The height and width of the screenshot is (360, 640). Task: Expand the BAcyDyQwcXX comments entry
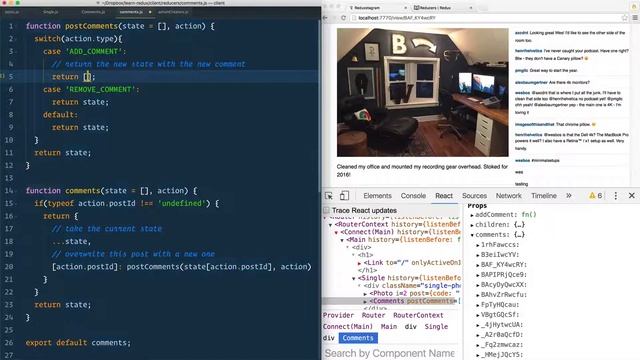pyautogui.click(x=478, y=285)
